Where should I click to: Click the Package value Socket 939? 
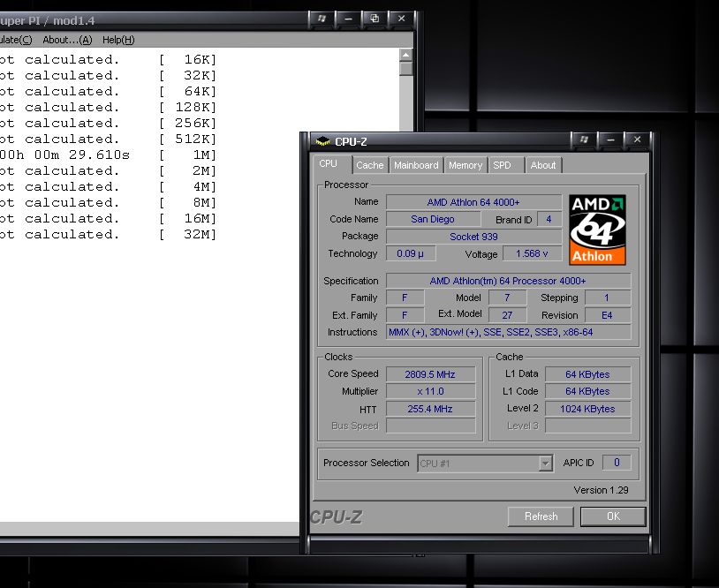473,237
